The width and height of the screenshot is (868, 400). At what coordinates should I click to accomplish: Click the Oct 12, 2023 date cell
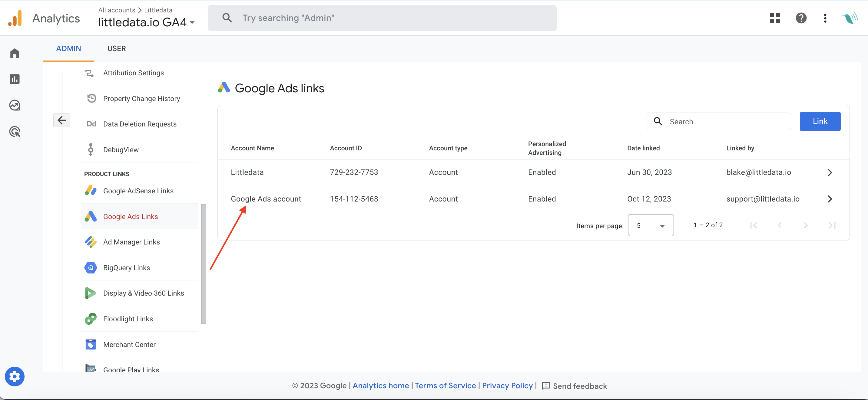click(649, 199)
